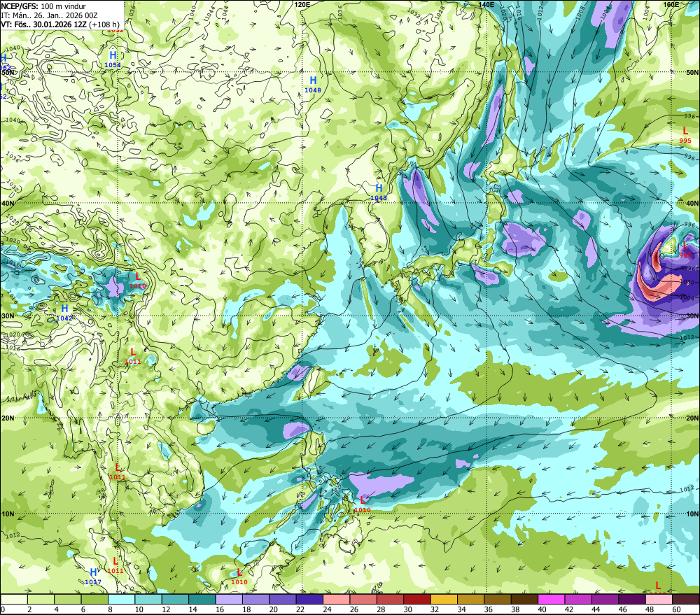The width and height of the screenshot is (700, 615).
Task: Click the H 1017 high pressure marker
Action: 93,577
